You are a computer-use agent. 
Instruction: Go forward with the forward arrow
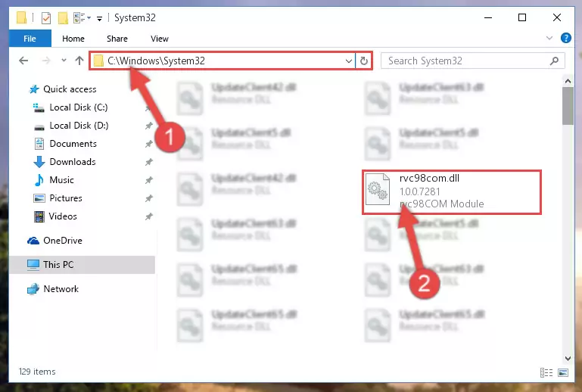(x=46, y=61)
